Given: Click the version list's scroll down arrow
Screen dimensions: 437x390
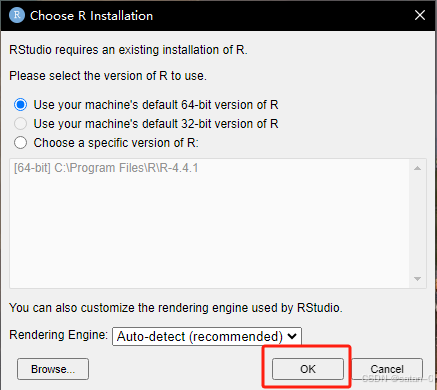Looking at the screenshot, I should tap(417, 279).
